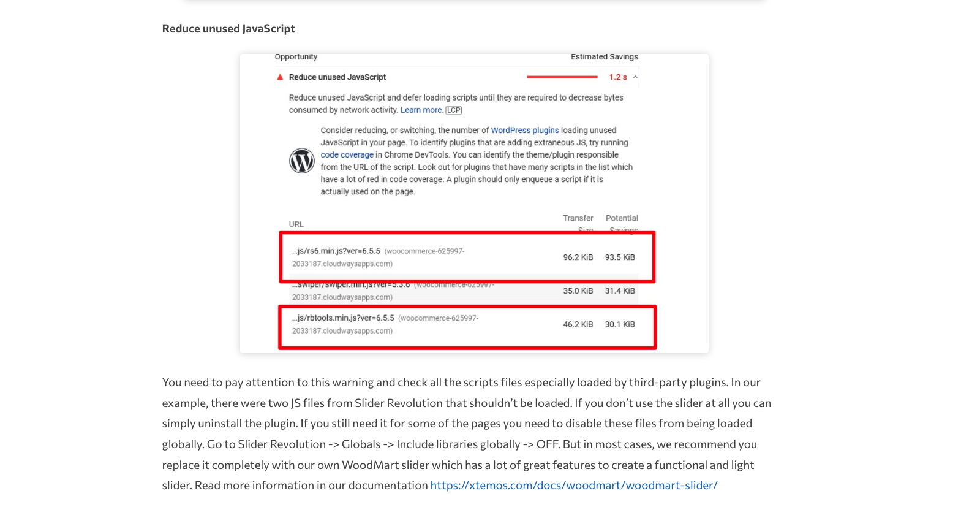980x507 pixels.
Task: Click the WordPress logo icon
Action: point(302,161)
